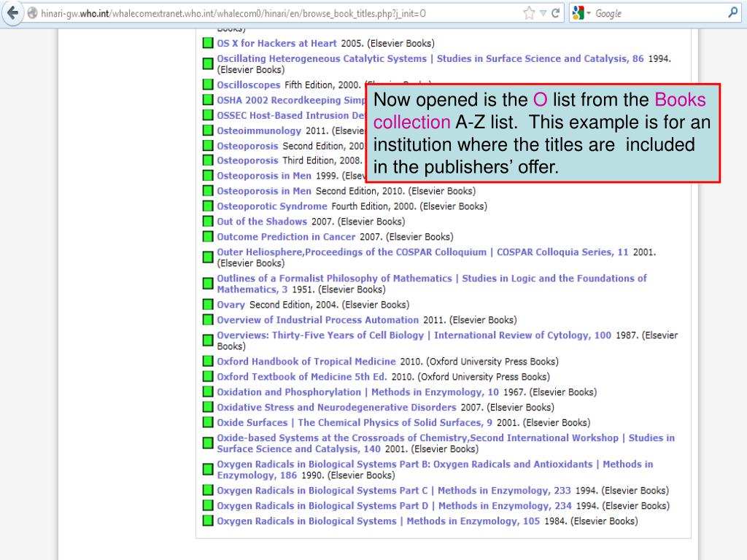This screenshot has width=747, height=560.
Task: Click green square beside Outlines of a Formalist Philosophy
Action: click(x=208, y=284)
